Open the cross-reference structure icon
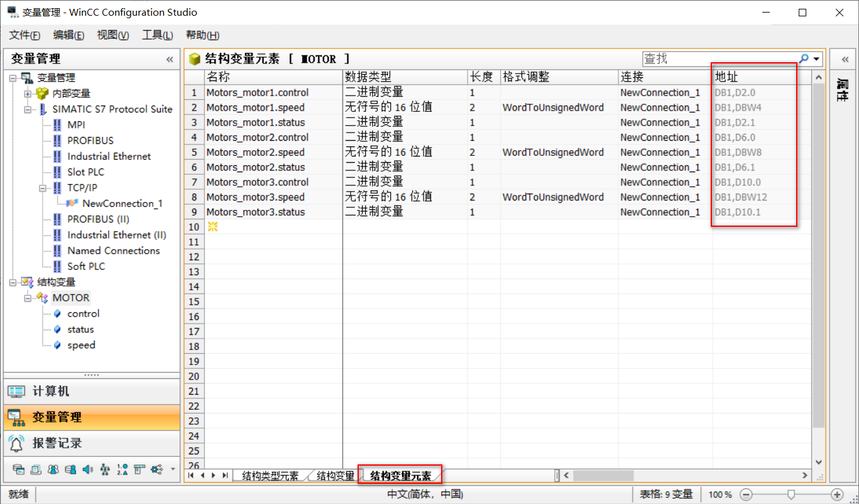The height and width of the screenshot is (504, 859). click(106, 469)
